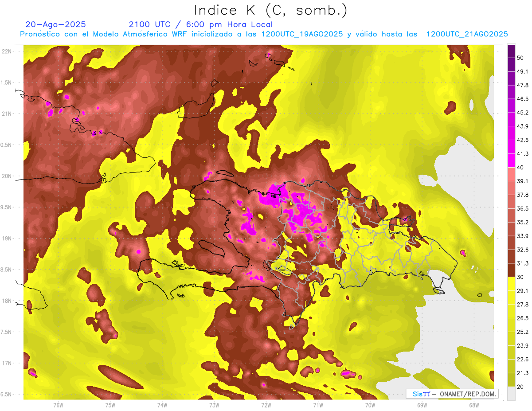Click the colorbar value "37.8"
The image size is (532, 411).
coord(522,195)
